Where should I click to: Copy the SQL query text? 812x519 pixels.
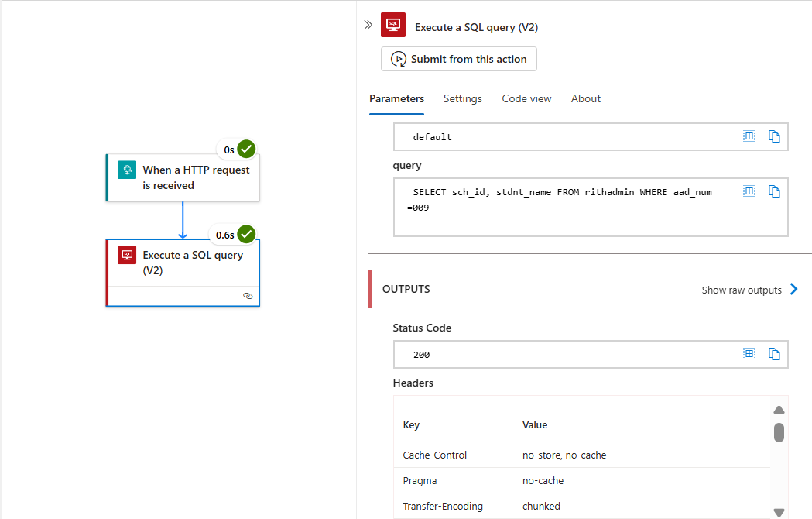(x=773, y=191)
